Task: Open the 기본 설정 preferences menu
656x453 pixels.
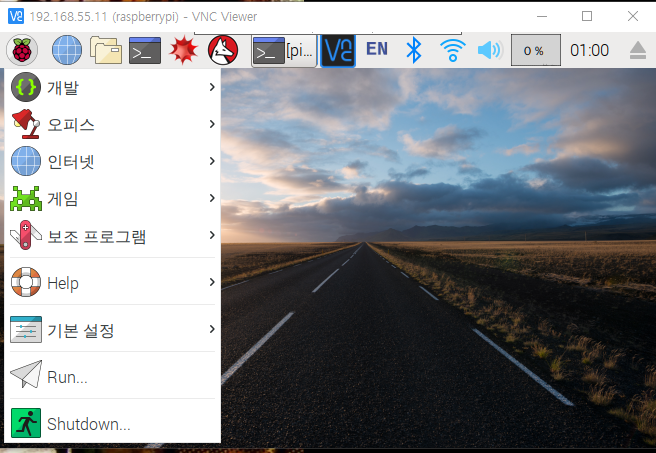Action: pos(113,330)
